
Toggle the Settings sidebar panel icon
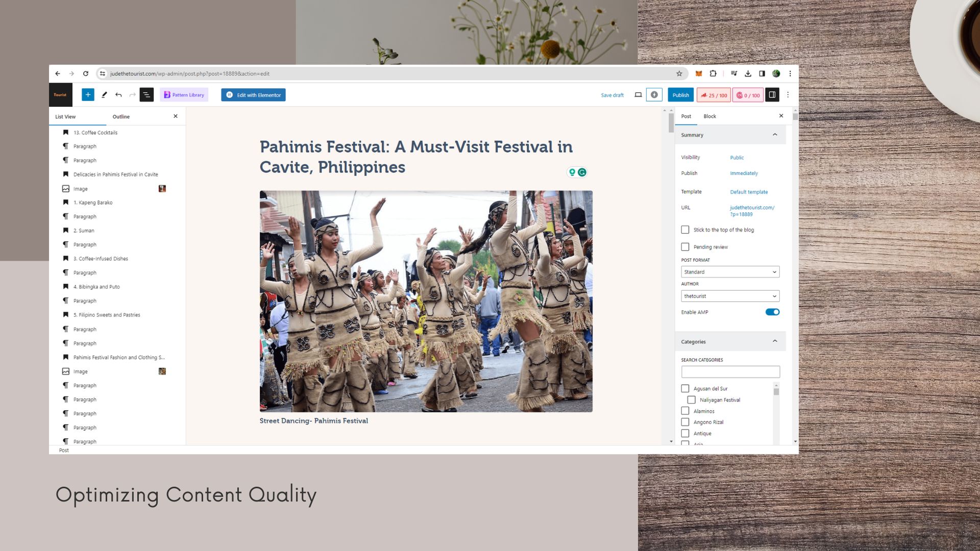click(x=772, y=95)
